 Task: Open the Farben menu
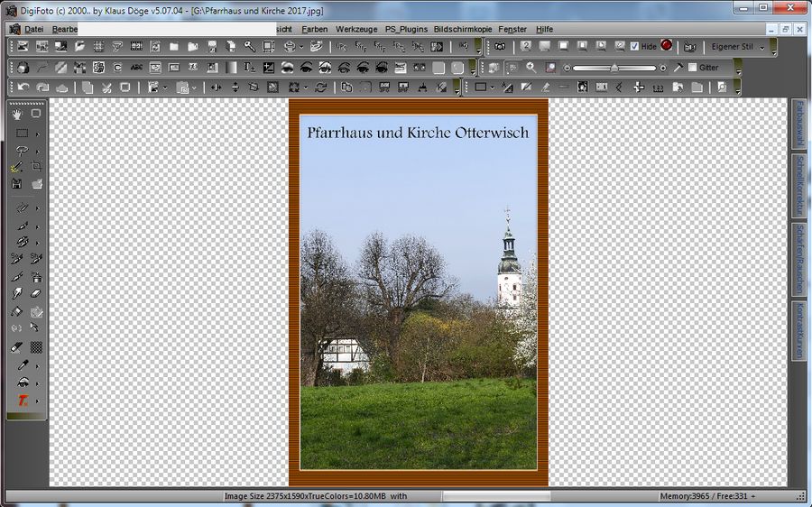[x=314, y=29]
